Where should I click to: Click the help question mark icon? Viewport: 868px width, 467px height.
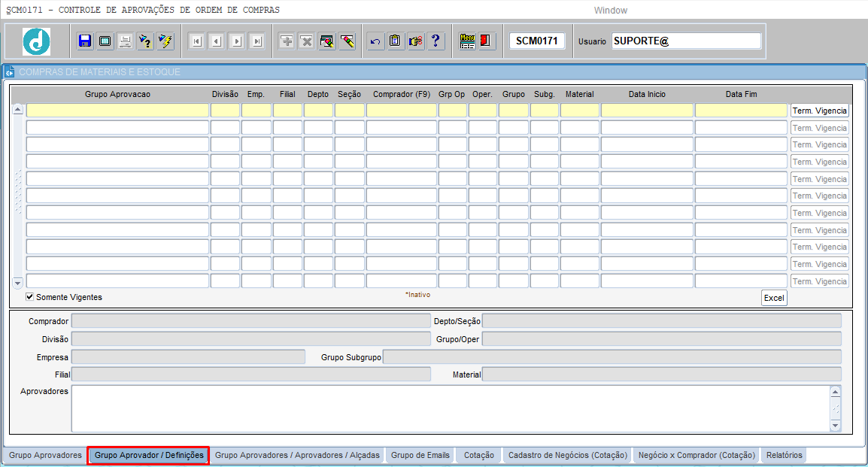(436, 41)
